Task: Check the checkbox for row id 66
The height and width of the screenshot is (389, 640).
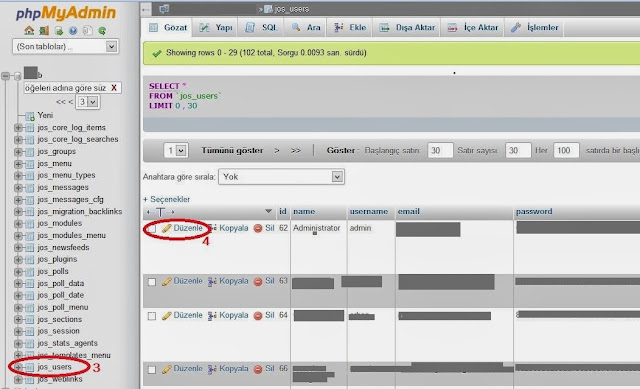Action: click(152, 370)
